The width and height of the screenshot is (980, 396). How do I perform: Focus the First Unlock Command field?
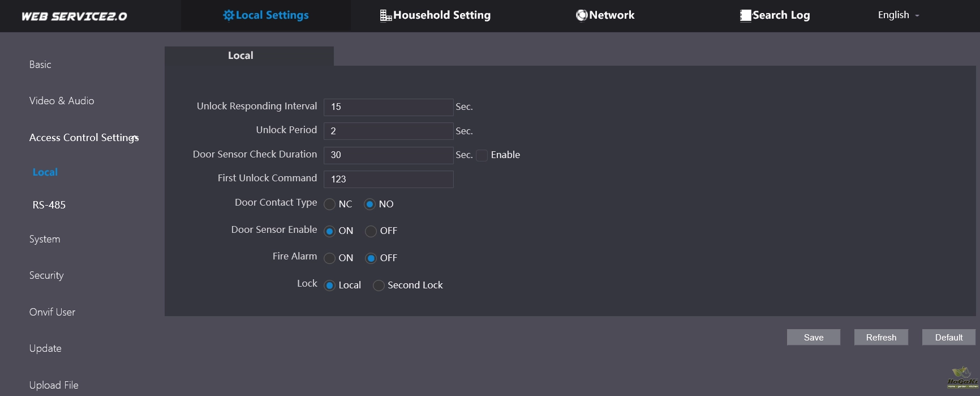click(388, 179)
